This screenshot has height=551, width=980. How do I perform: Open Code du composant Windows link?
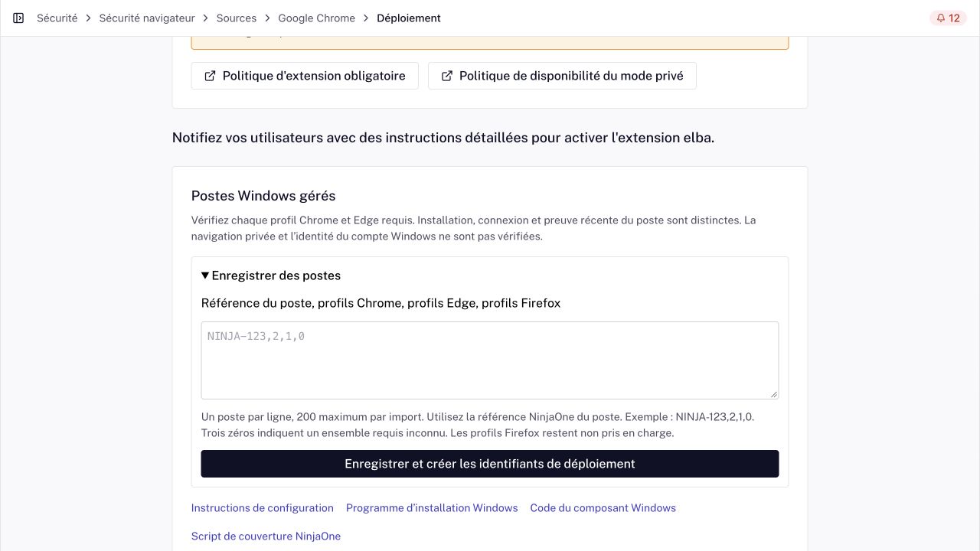pos(603,507)
